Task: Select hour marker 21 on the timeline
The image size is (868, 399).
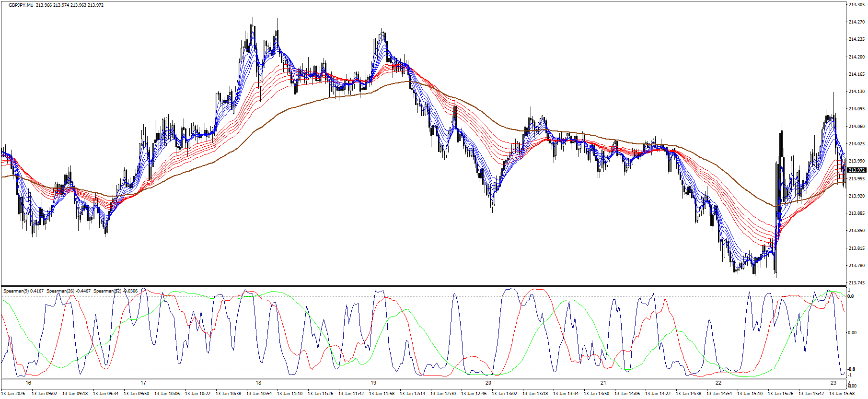Action: [603, 383]
